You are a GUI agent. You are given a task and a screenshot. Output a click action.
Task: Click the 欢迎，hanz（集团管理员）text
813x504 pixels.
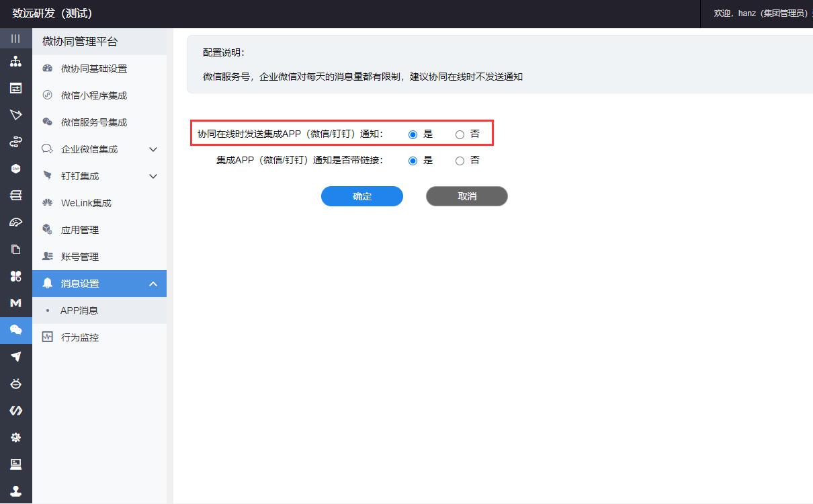click(763, 13)
